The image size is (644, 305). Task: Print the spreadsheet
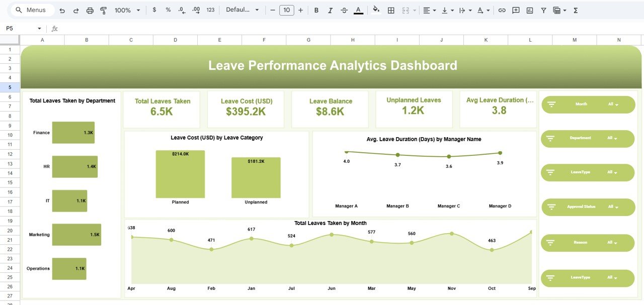[x=90, y=10]
